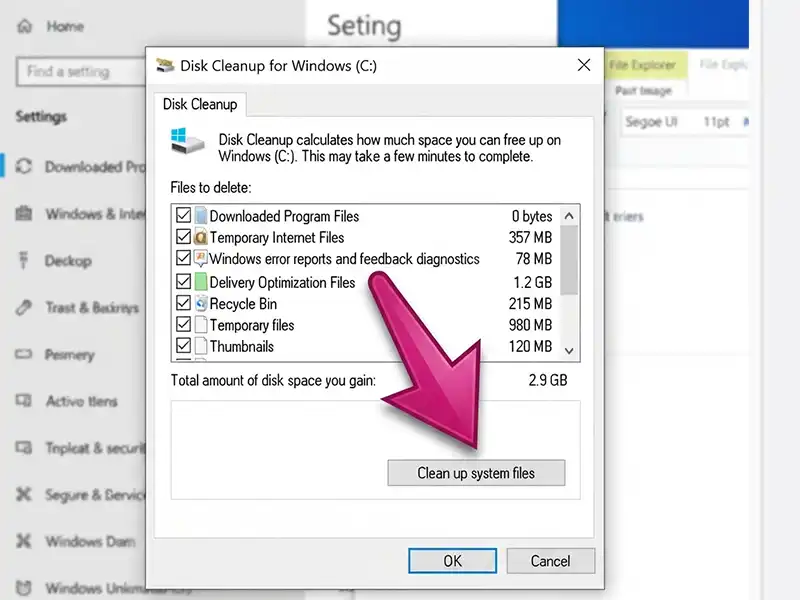Click the green Delivery Optimization Files icon
This screenshot has width=800, height=600.
point(201,282)
